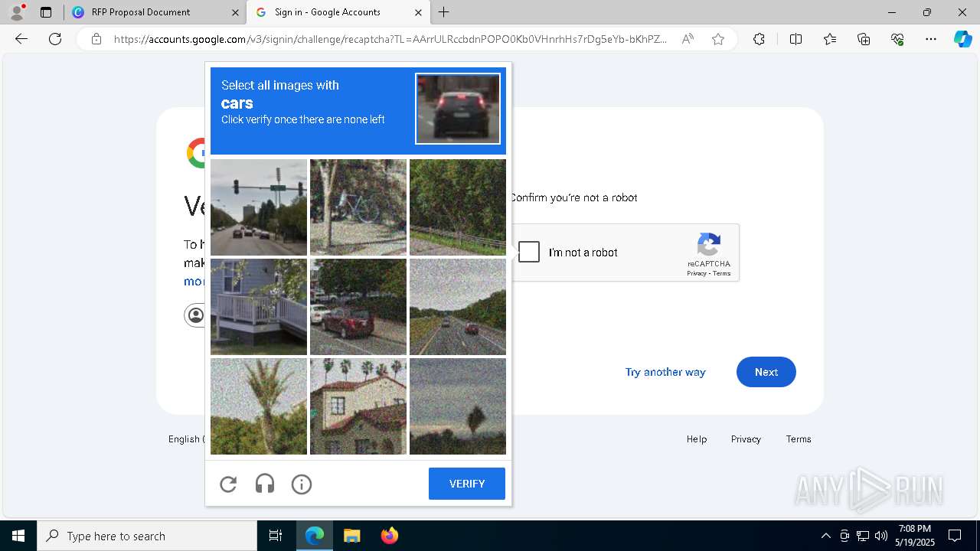Select the bicycle by tree image tile

358,207
